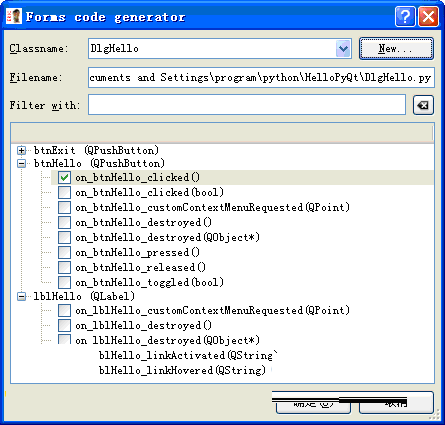Viewport: 445px width, 425px height.
Task: Click the DlgHello classname text
Action: click(x=114, y=49)
